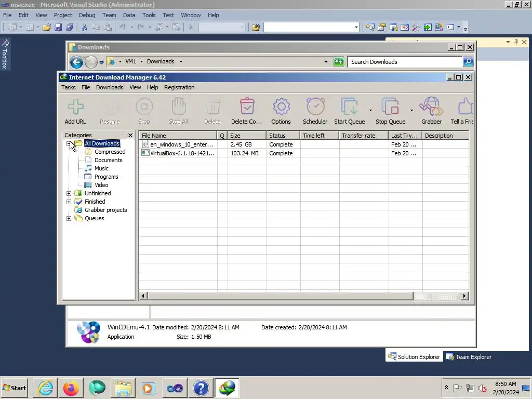Open the Stop Queue dropdown arrow
Viewport: 532px width, 399px height.
(411, 110)
